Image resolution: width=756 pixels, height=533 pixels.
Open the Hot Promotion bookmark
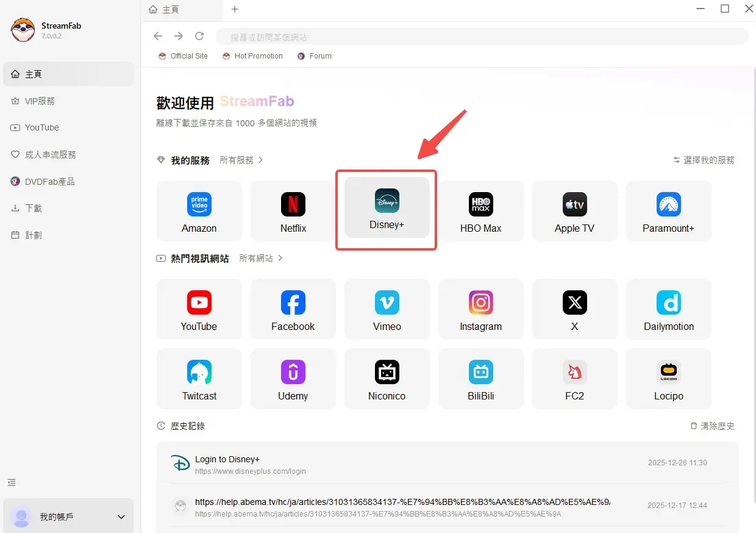point(252,55)
